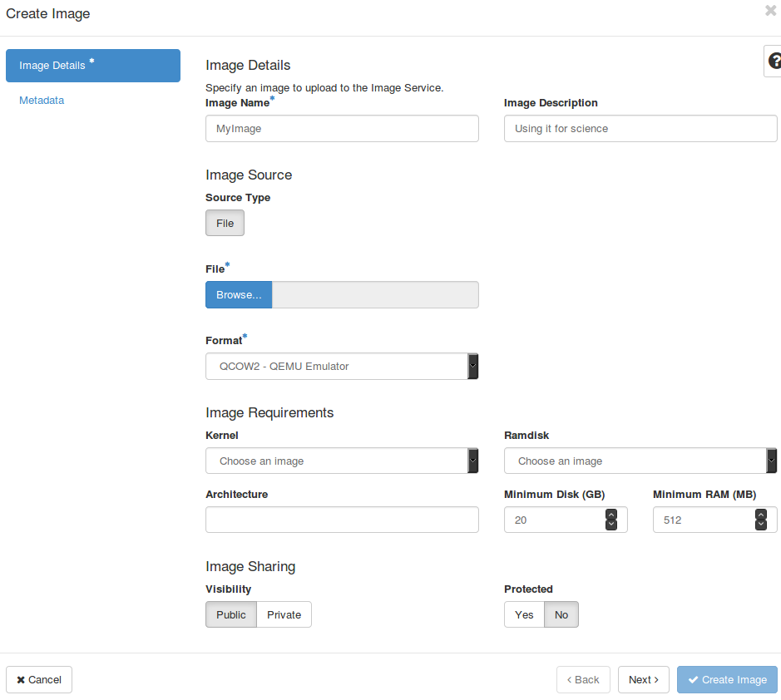Expand the Ramdisk image dropdown
The height and width of the screenshot is (700, 781).
pyautogui.click(x=640, y=461)
